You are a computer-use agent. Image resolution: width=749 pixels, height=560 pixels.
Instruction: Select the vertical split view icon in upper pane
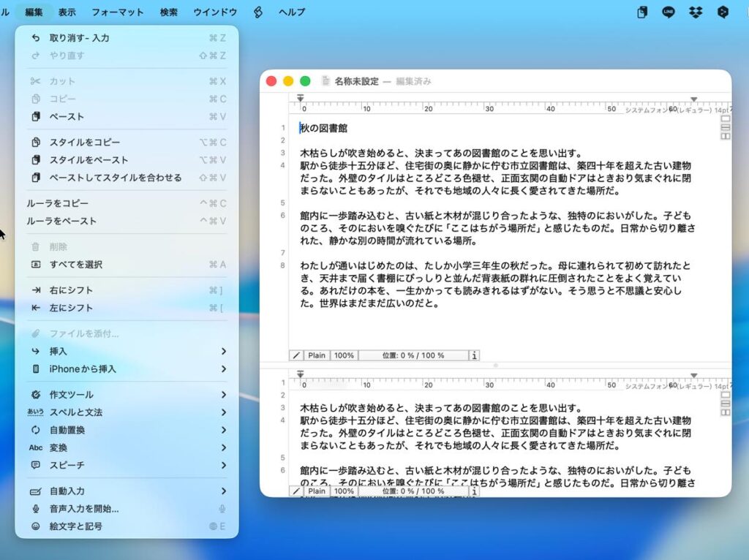[726, 135]
